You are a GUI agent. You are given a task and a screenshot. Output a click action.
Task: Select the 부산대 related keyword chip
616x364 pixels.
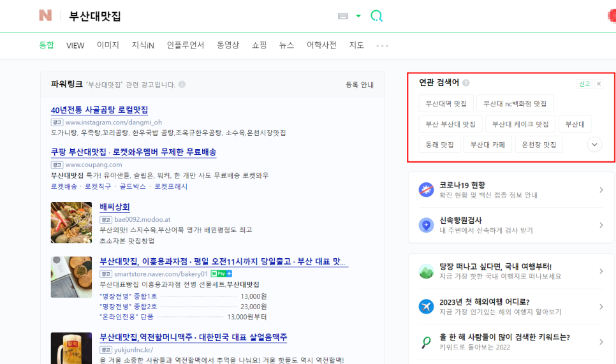pyautogui.click(x=575, y=124)
